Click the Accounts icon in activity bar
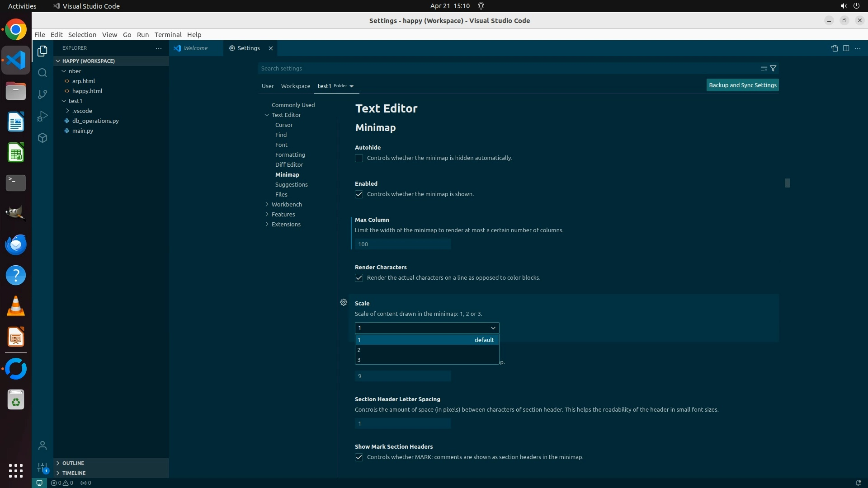 tap(42, 446)
